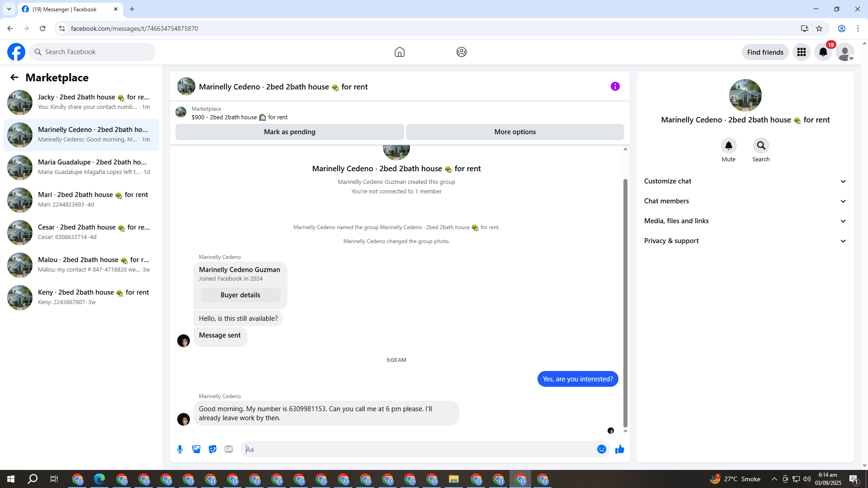This screenshot has width=868, height=488.
Task: Expand Customize chat section
Action: click(x=745, y=181)
